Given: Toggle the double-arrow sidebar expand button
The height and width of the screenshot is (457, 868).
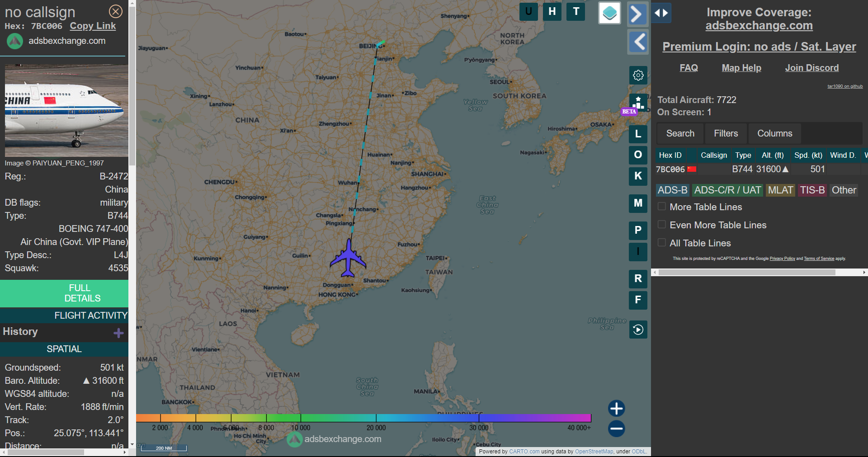Looking at the screenshot, I should pyautogui.click(x=661, y=13).
